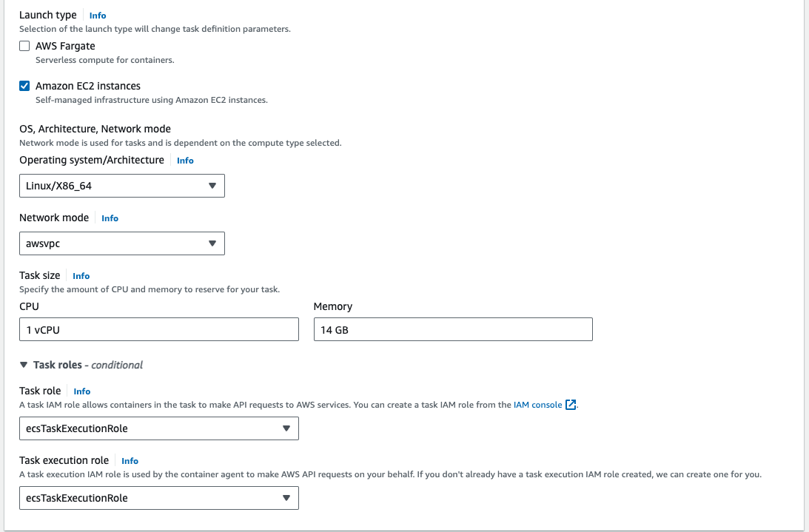Click the ecsTaskExecutionRole task role selector
The width and height of the screenshot is (809, 532).
(158, 428)
